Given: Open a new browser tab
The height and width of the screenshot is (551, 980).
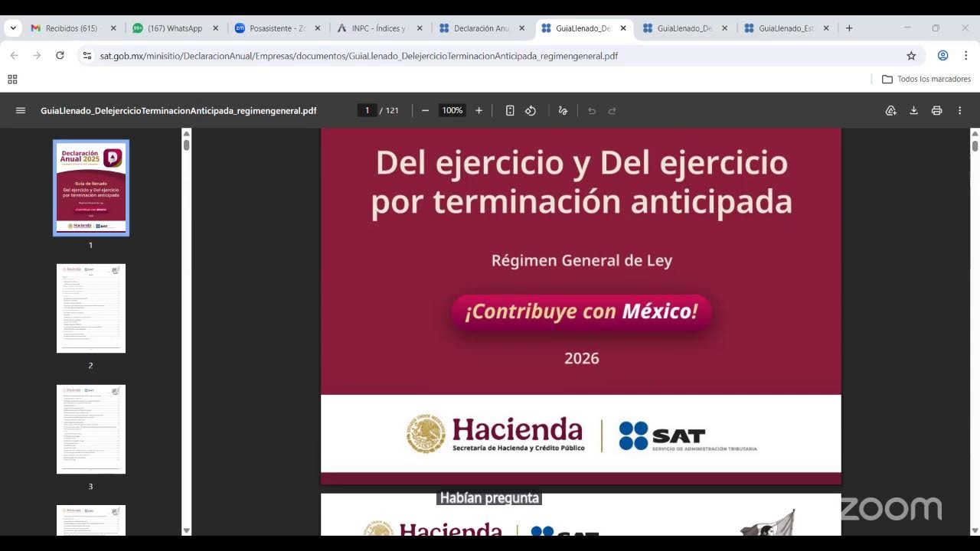Looking at the screenshot, I should [x=849, y=28].
